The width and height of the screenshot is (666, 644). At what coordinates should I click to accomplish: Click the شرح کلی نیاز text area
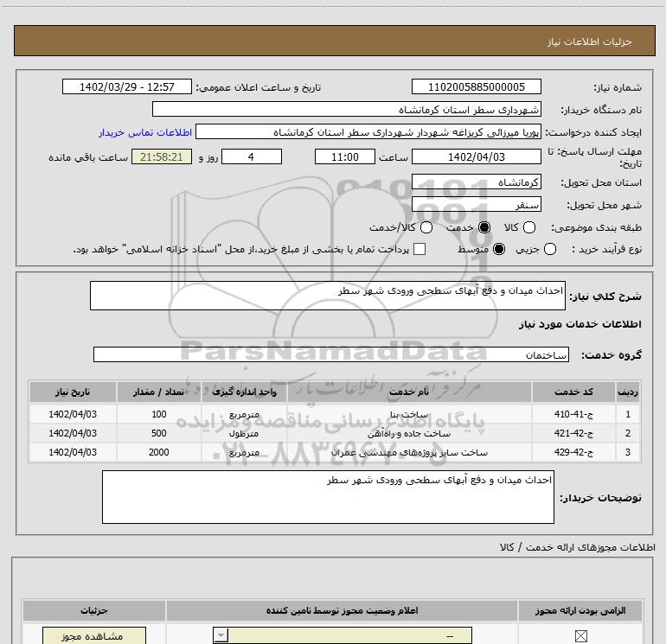point(328,296)
